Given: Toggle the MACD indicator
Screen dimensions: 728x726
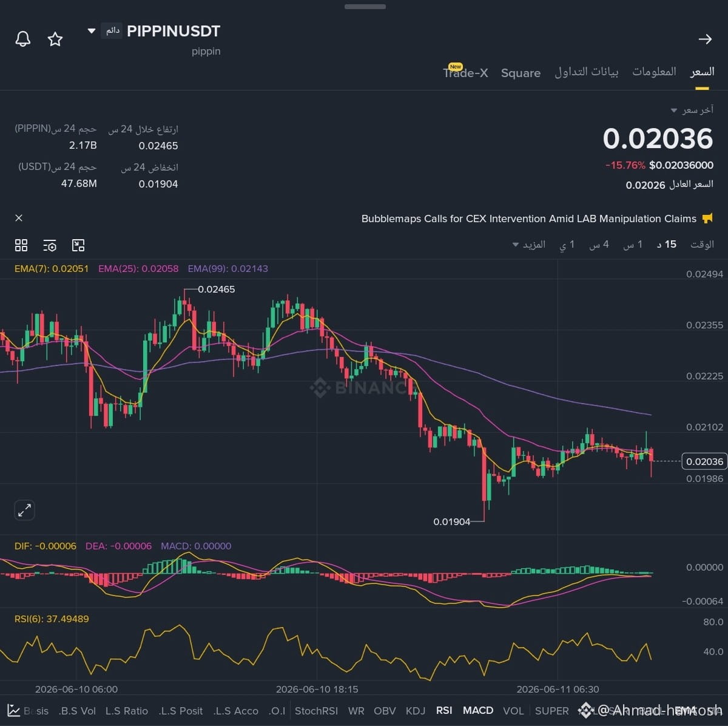Looking at the screenshot, I should 478,711.
